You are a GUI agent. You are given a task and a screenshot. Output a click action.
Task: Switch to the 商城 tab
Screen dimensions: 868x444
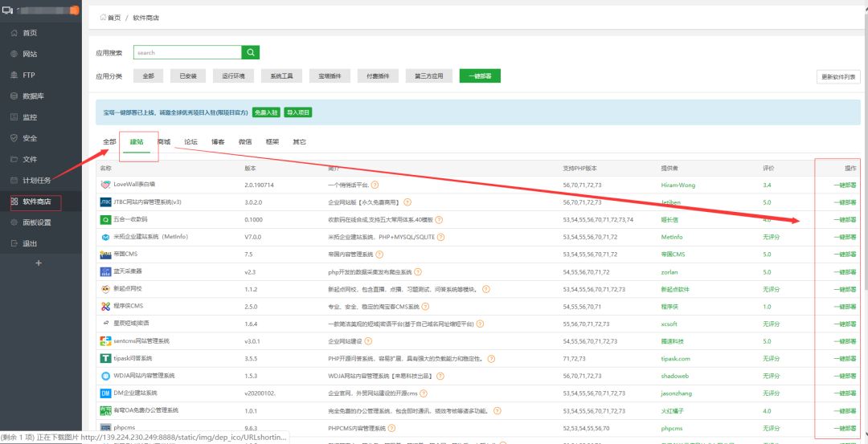tap(164, 142)
